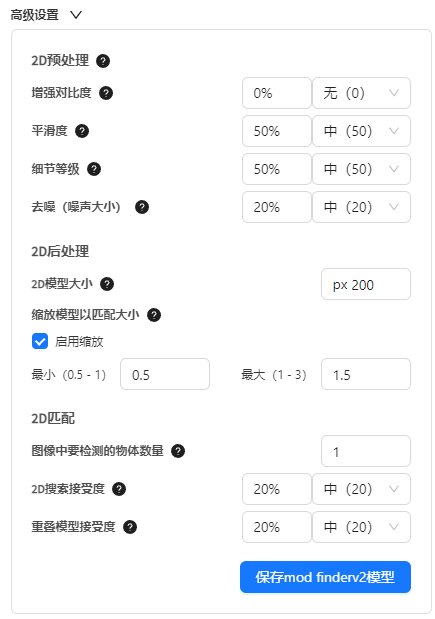This screenshot has width=435, height=619.
Task: Click help icon beside 缩放模型以匹配大小
Action: click(154, 315)
